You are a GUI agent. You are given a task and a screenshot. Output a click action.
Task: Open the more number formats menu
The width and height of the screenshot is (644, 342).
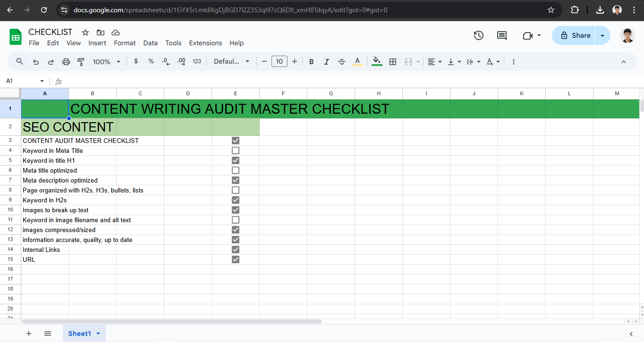pos(197,61)
